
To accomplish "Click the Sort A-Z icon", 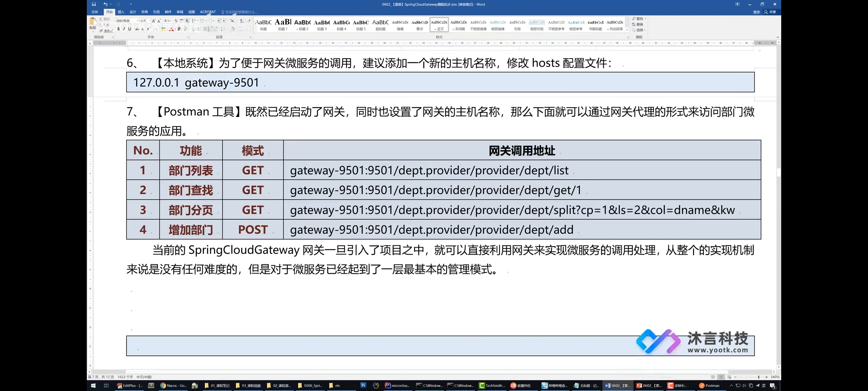I will point(242,21).
